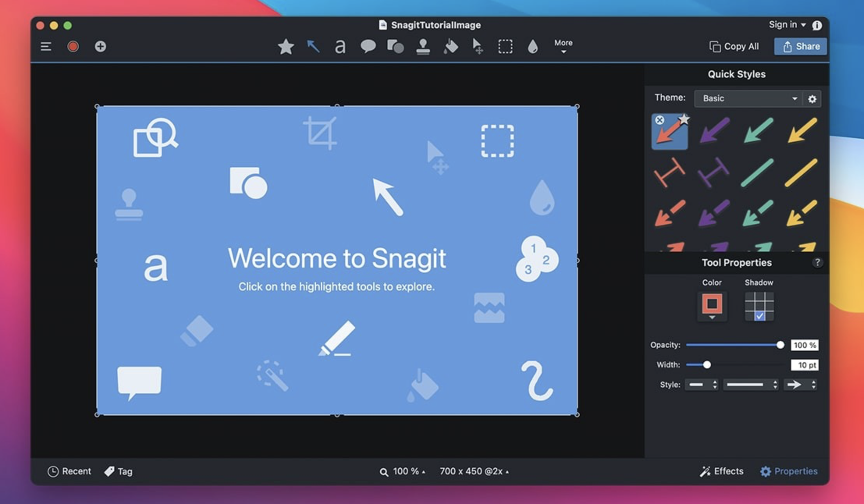Activate the Fill tool
Image resolution: width=864 pixels, height=504 pixels.
pyautogui.click(x=450, y=46)
